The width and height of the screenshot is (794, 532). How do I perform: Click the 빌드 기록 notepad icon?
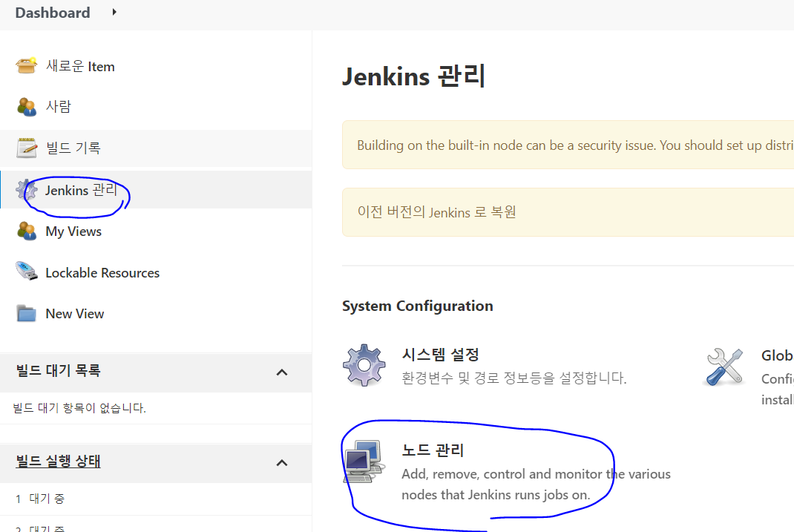point(26,148)
